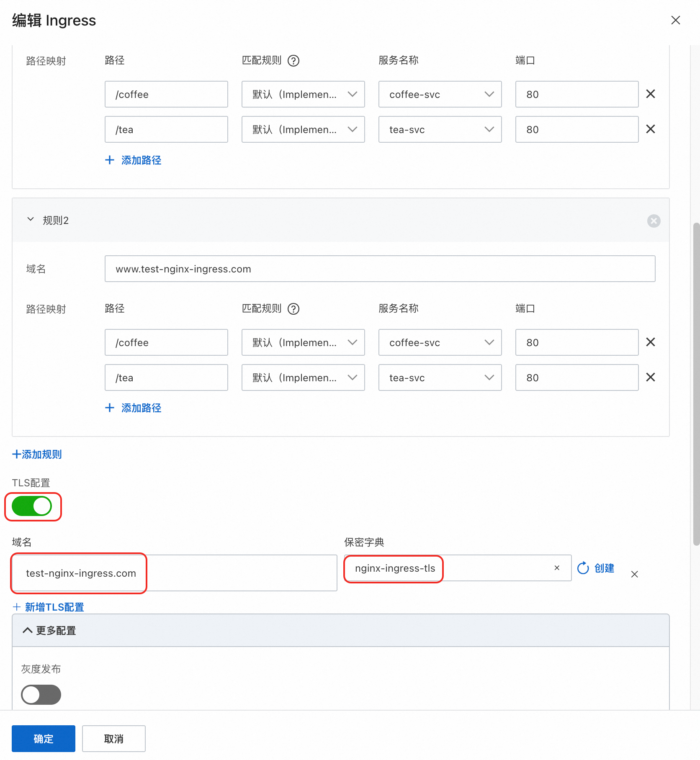Focus rule 1 /tea port field
The width and height of the screenshot is (700, 760).
(x=577, y=129)
